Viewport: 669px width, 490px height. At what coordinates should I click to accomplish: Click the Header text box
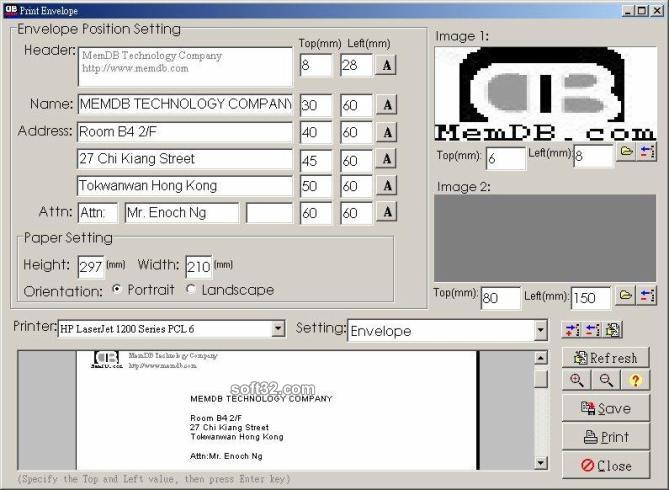pos(186,67)
